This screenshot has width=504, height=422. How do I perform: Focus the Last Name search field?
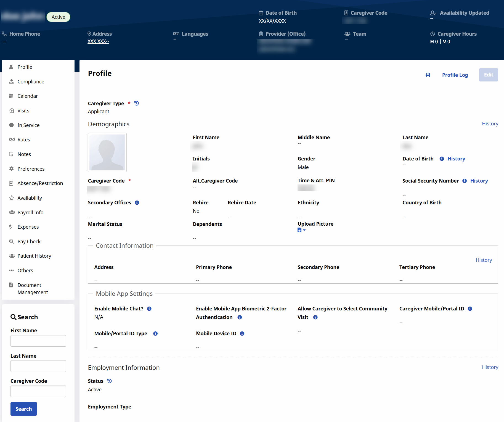pyautogui.click(x=38, y=366)
